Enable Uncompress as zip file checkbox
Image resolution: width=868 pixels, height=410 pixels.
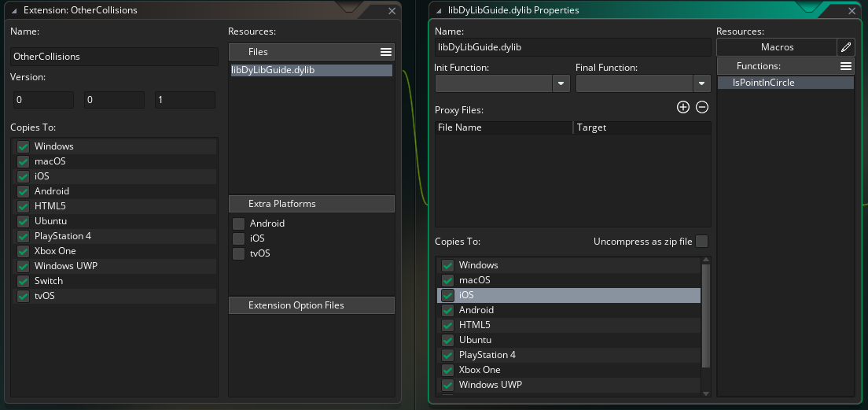(701, 242)
